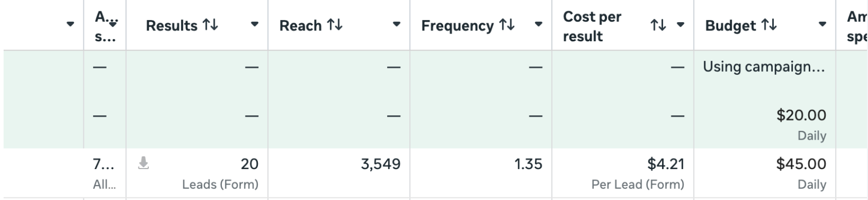Sort by Budget column arrows
This screenshot has height=200, width=868.
point(769,25)
